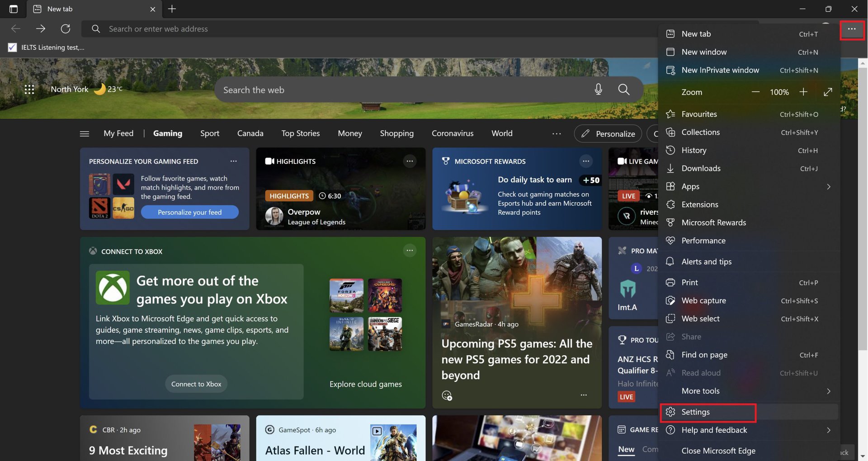Enter full screen via zoom expand icon
868x461 pixels.
click(x=828, y=92)
